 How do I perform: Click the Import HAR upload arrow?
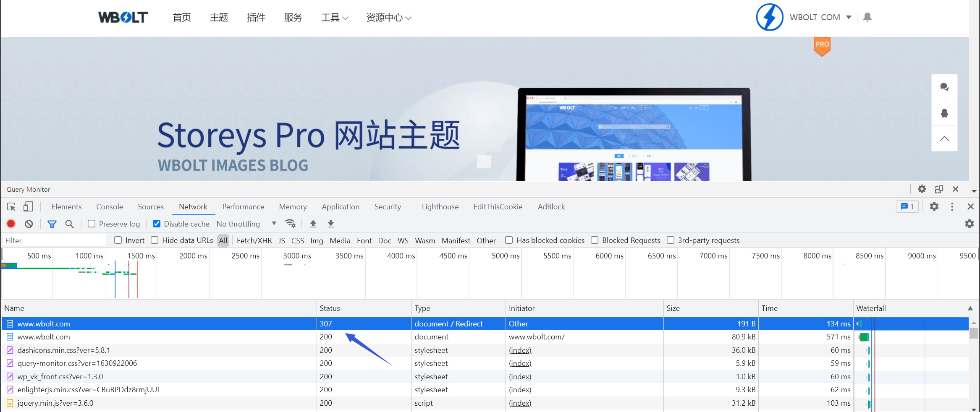tap(313, 224)
